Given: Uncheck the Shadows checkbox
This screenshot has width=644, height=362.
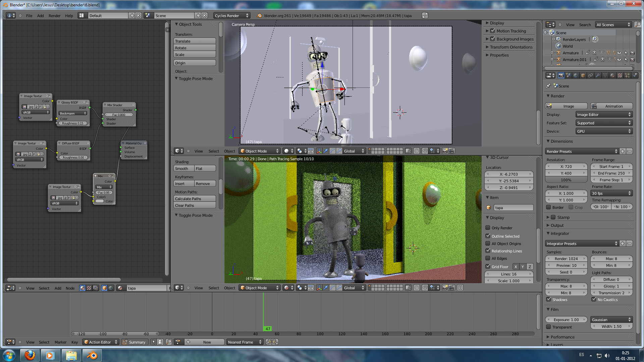Looking at the screenshot, I should (x=549, y=299).
